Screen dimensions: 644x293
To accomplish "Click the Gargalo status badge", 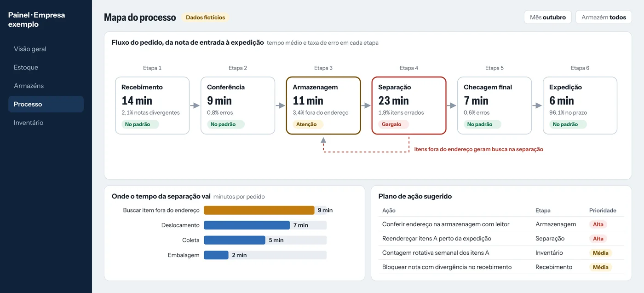I will click(393, 124).
